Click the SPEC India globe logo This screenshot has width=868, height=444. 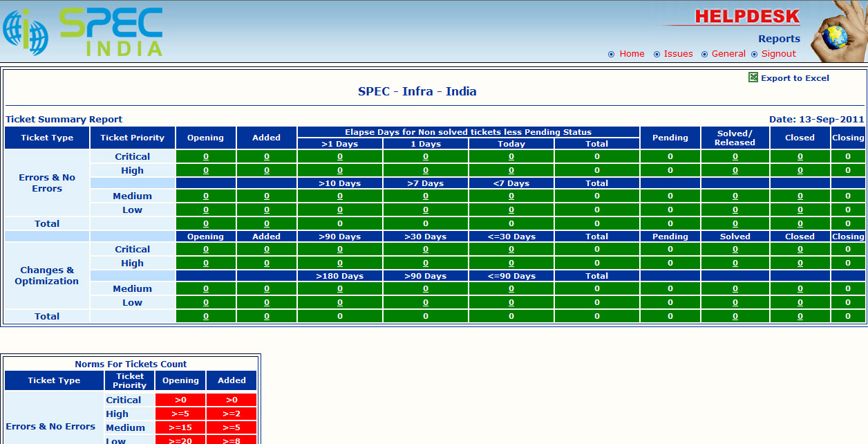[x=26, y=33]
